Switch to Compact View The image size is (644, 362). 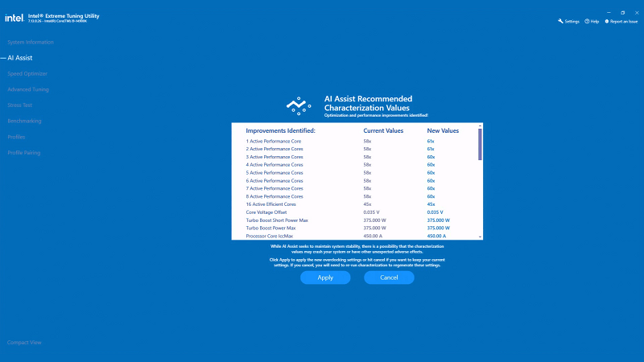tap(24, 343)
